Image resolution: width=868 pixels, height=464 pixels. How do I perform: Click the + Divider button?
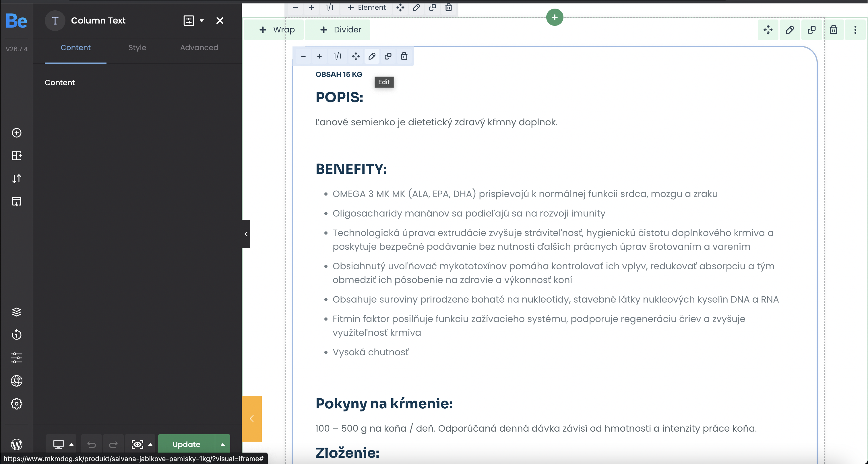coord(338,30)
